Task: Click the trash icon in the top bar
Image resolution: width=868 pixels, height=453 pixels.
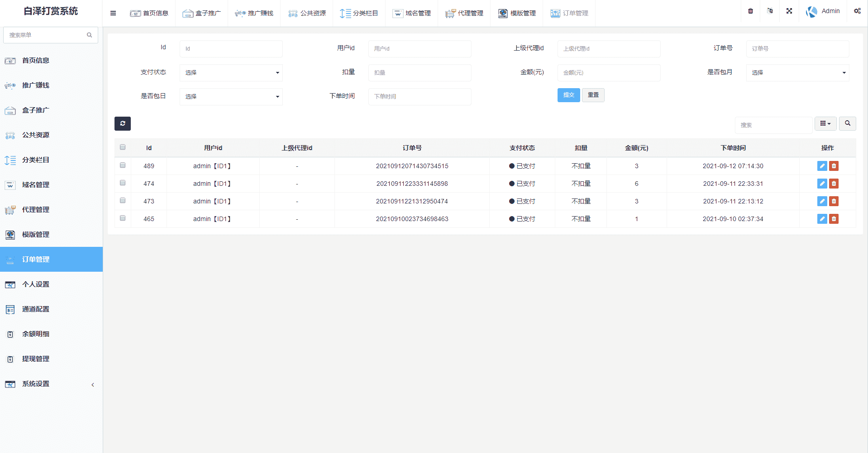Action: point(750,11)
